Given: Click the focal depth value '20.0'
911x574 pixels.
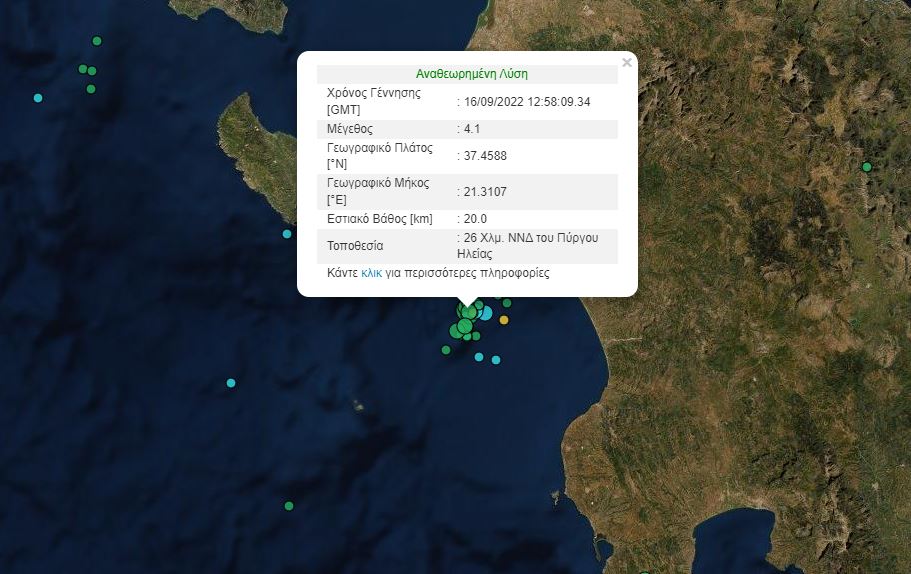Looking at the screenshot, I should pyautogui.click(x=475, y=219).
